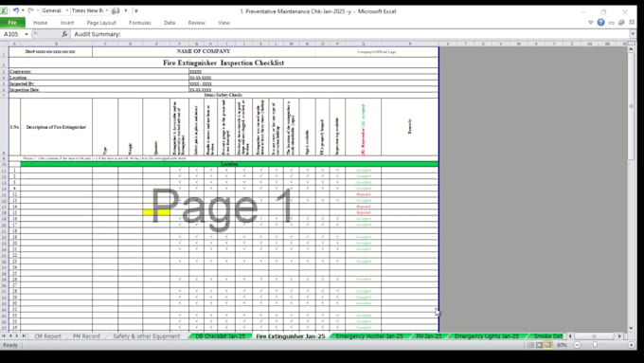
Task: Click the Insert Function fx icon
Action: tap(65, 34)
